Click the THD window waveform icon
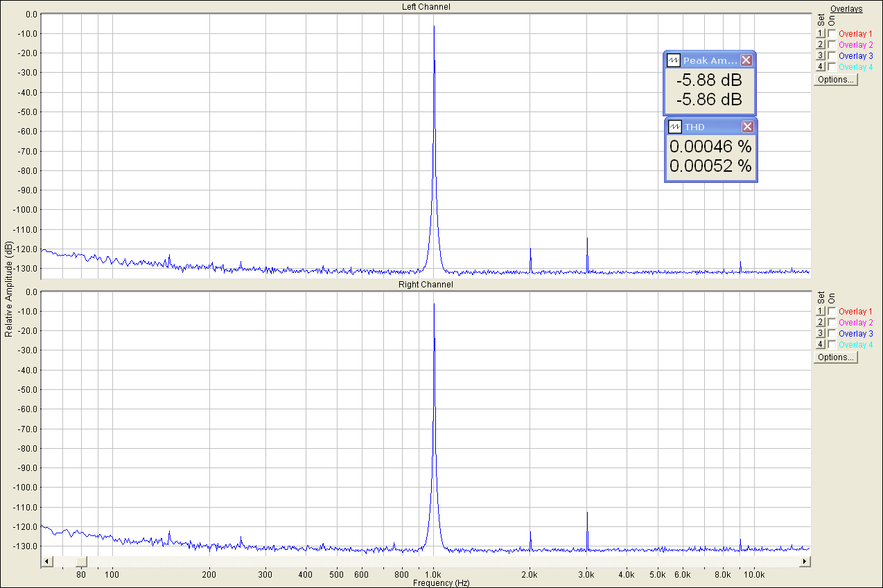This screenshot has width=883, height=588. click(x=675, y=127)
